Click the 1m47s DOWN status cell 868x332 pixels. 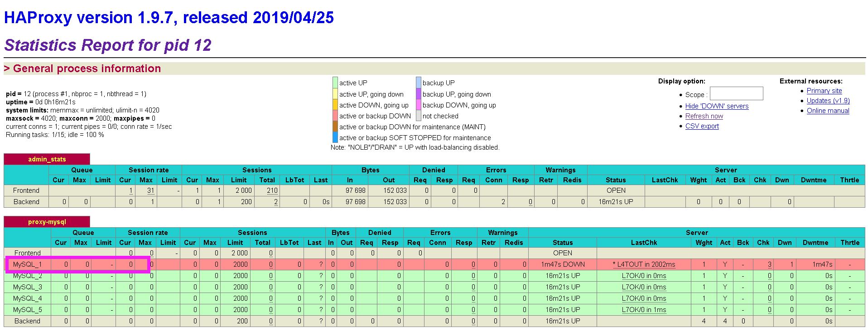coord(563,264)
